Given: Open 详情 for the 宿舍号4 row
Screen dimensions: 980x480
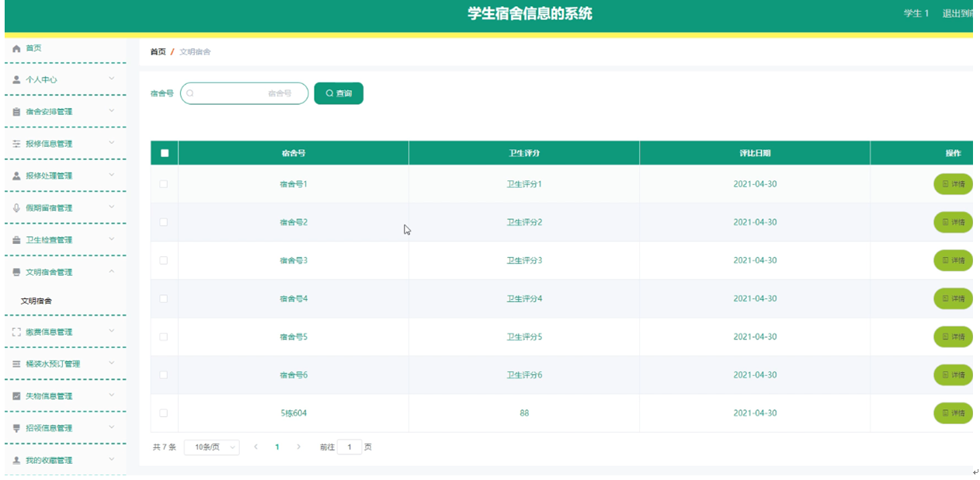Looking at the screenshot, I should pyautogui.click(x=953, y=298).
